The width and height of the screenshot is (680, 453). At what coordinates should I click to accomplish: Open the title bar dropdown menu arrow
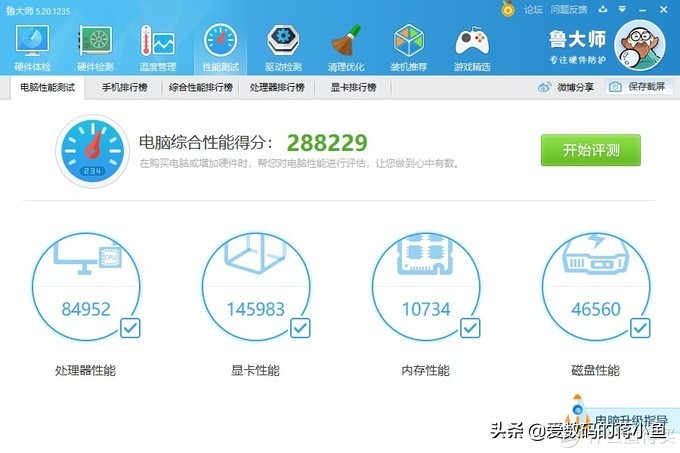pos(622,9)
